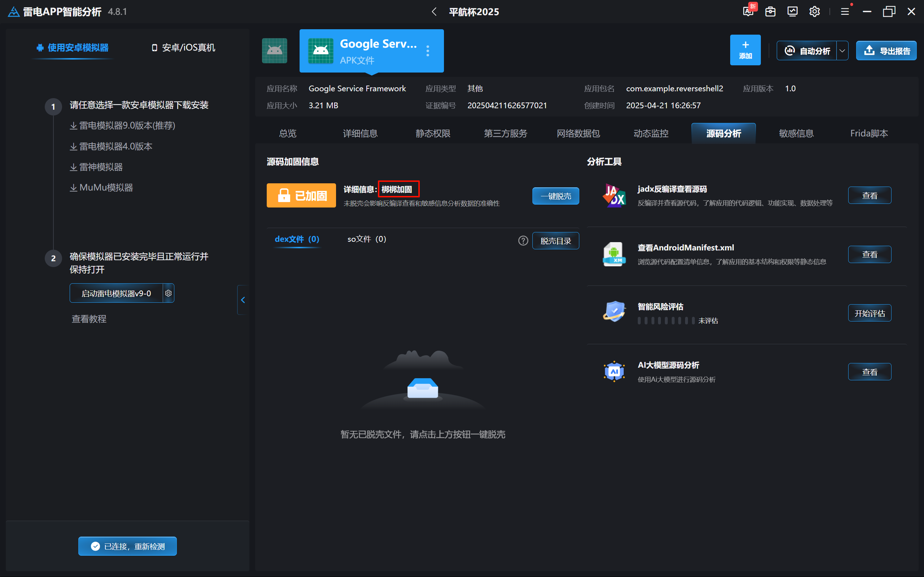Screen dimensions: 924x577
Task: Click 已连接，重新检测 button
Action: pyautogui.click(x=127, y=546)
